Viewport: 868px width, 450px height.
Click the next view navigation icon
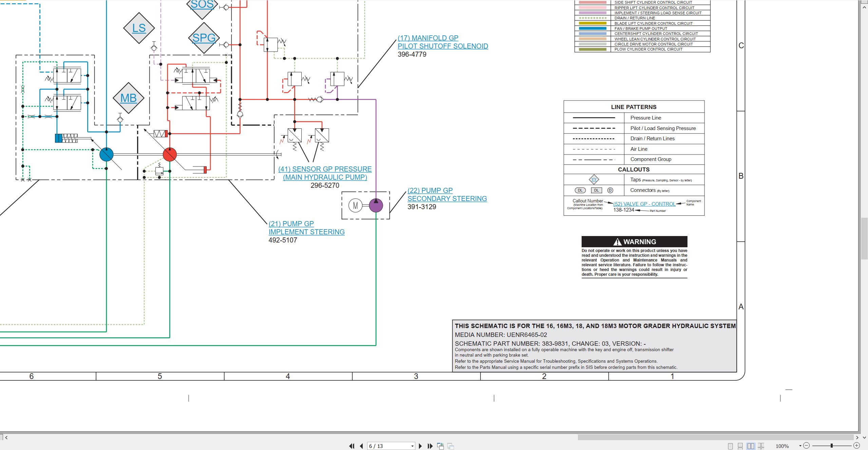(451, 446)
